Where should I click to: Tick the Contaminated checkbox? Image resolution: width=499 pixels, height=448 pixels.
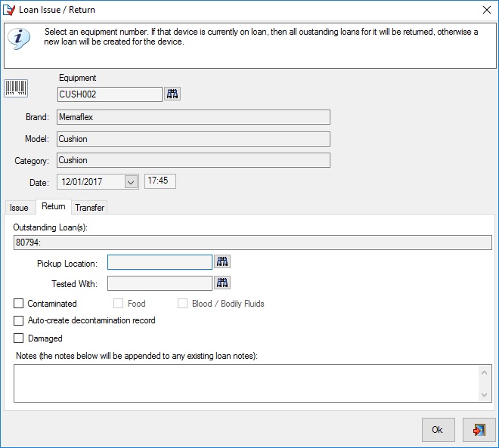tap(18, 304)
